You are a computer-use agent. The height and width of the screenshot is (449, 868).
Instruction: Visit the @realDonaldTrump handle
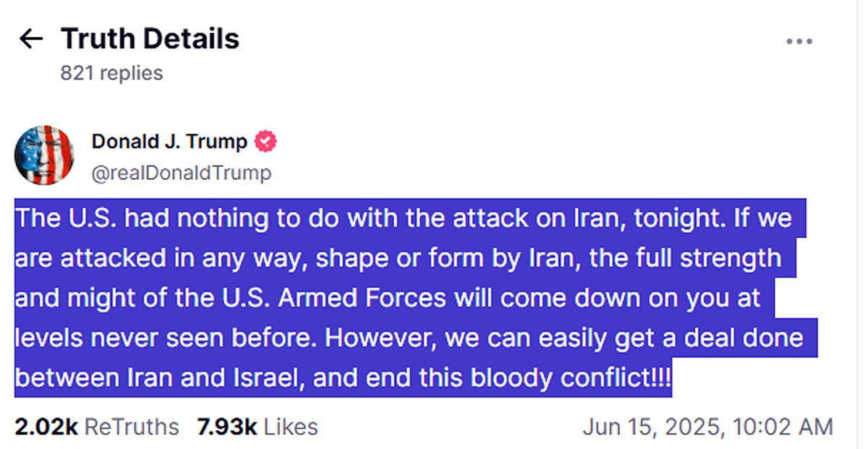click(x=182, y=173)
